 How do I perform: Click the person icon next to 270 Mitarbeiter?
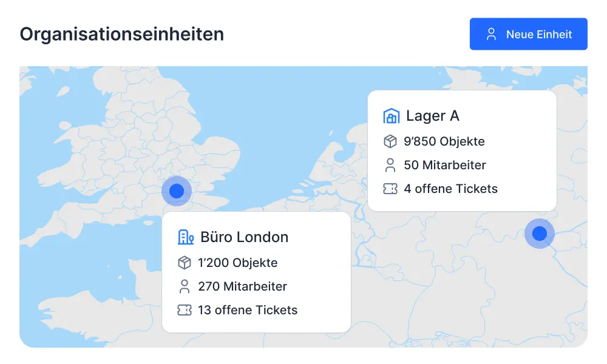(185, 286)
